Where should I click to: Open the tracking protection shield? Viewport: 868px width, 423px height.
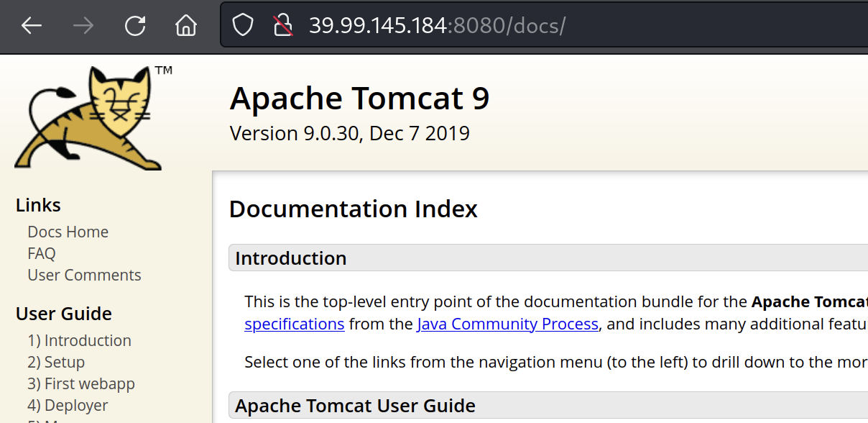(x=243, y=26)
